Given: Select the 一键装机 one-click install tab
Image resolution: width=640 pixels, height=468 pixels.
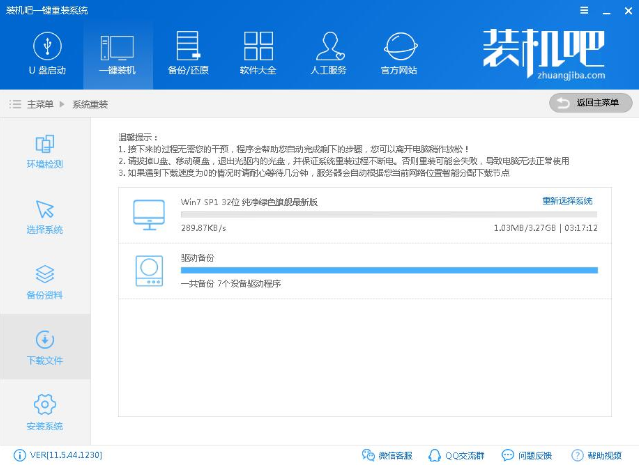Looking at the screenshot, I should (x=117, y=53).
